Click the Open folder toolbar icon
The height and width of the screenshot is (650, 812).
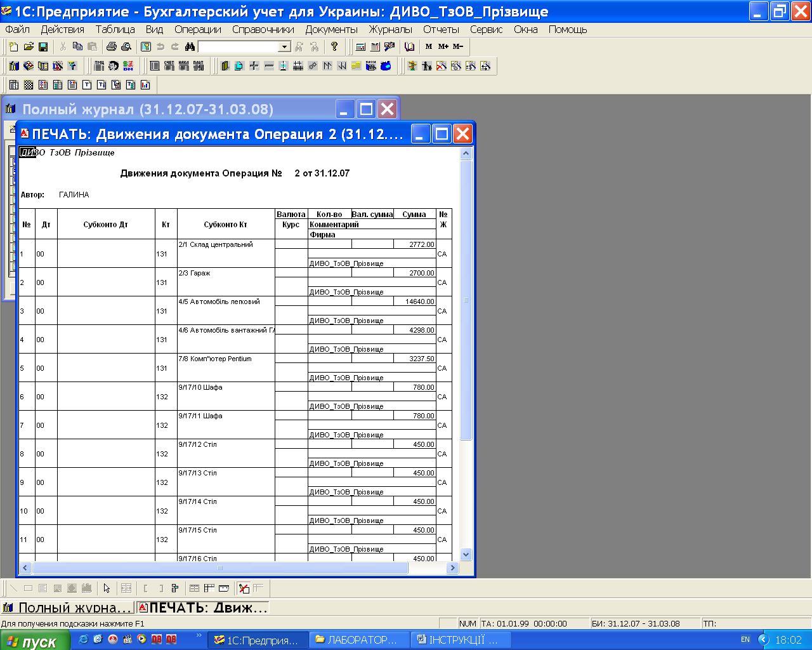point(29,46)
